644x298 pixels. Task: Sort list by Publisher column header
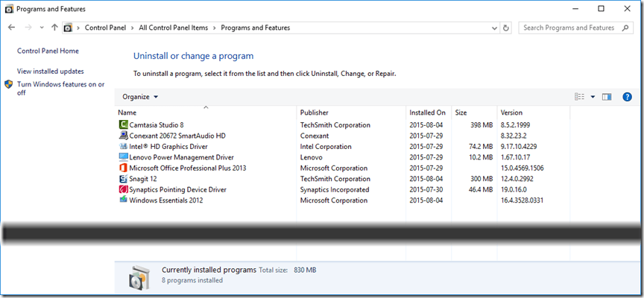point(314,112)
